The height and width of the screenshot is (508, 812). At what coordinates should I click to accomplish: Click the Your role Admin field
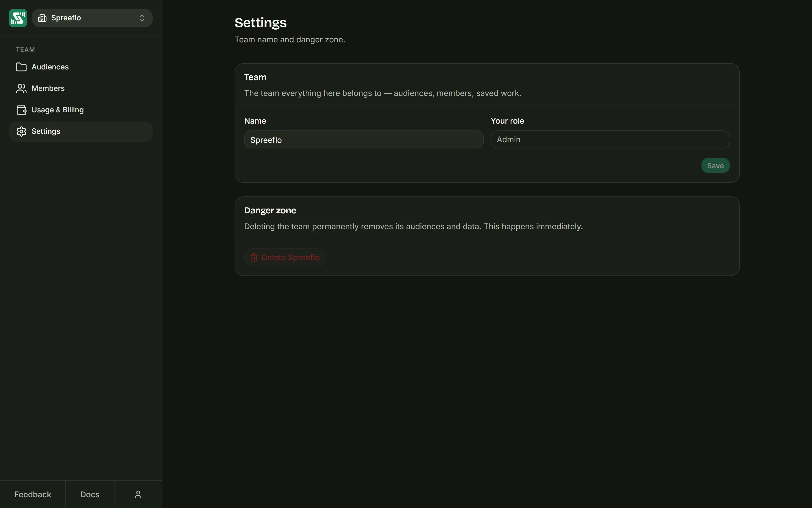(610, 139)
